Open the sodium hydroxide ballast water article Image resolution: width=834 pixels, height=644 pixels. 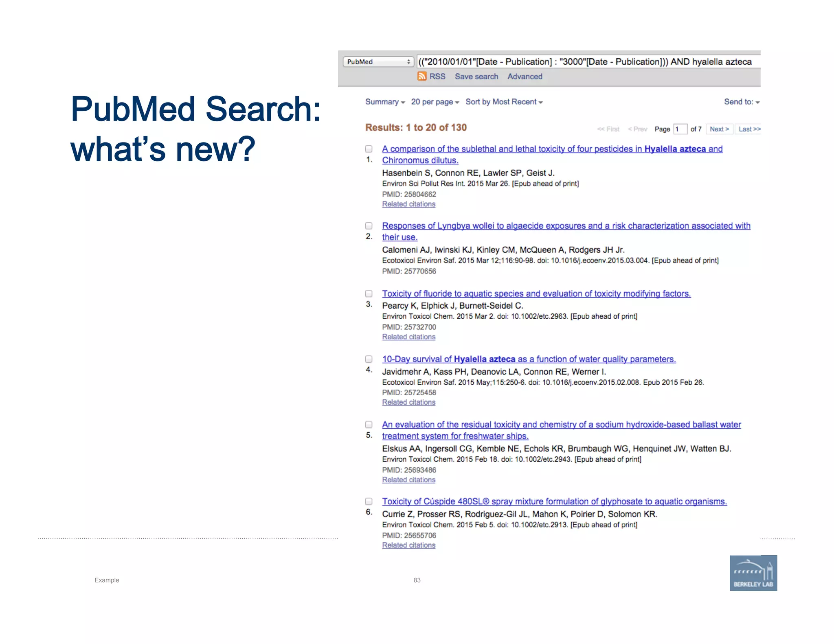(x=562, y=430)
